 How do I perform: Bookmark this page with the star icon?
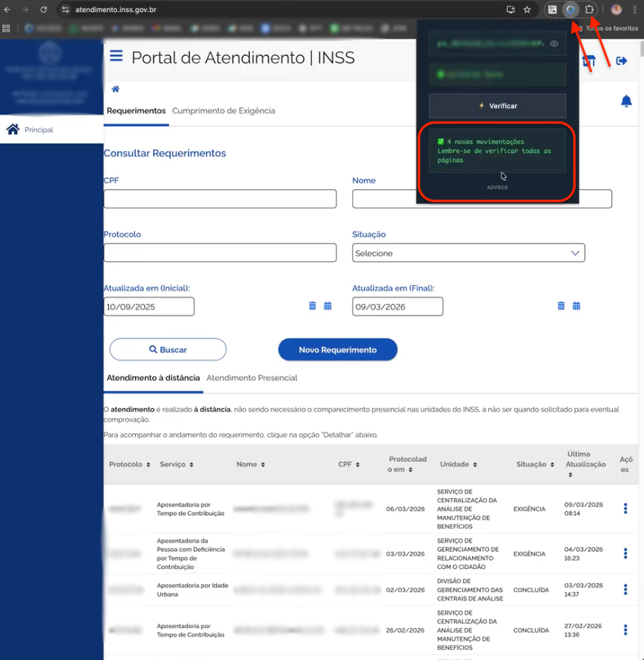[527, 10]
